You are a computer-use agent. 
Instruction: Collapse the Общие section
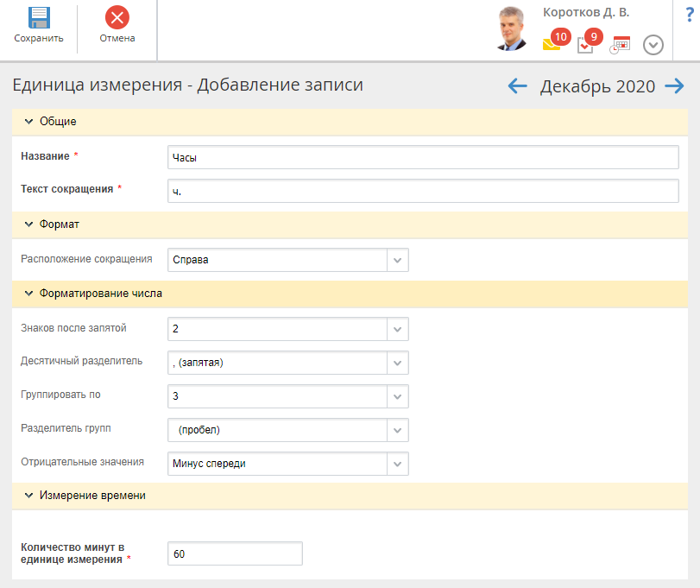pyautogui.click(x=28, y=122)
